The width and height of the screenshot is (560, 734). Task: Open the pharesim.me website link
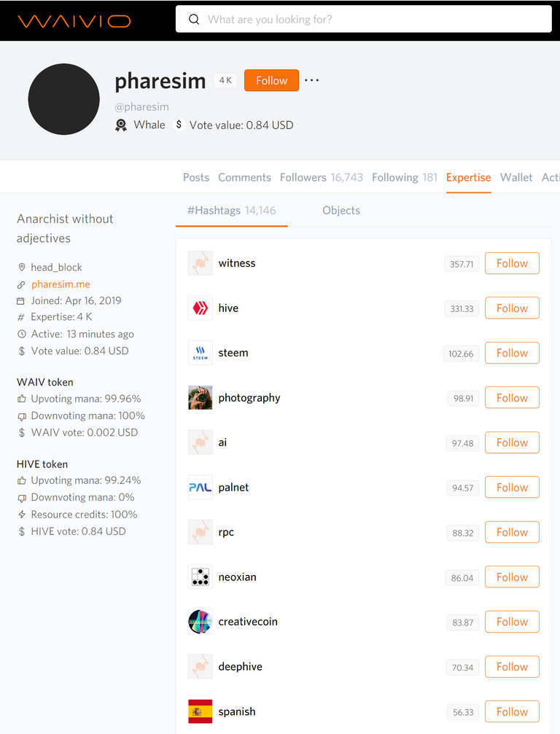coord(61,284)
